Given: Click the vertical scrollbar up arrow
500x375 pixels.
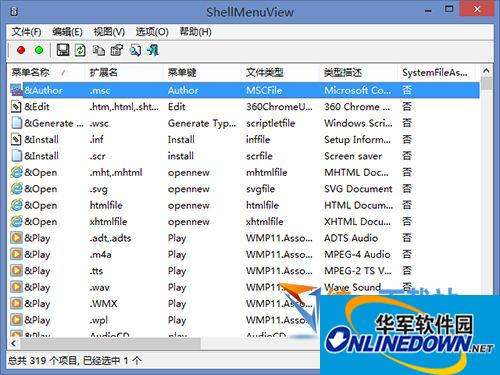Looking at the screenshot, I should (486, 70).
